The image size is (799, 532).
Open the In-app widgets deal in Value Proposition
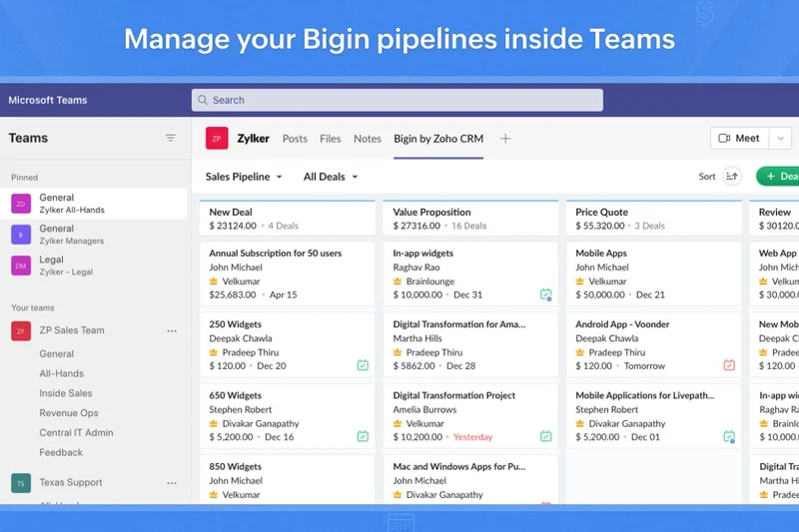470,273
